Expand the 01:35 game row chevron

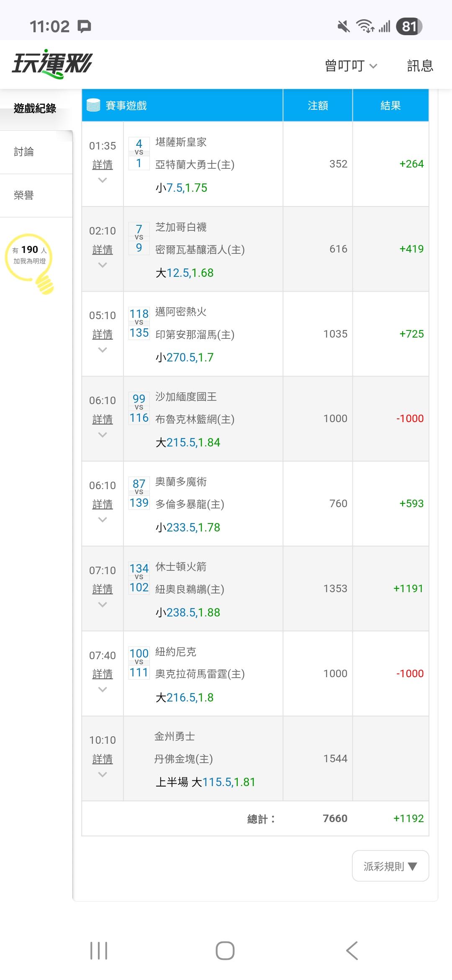pyautogui.click(x=103, y=181)
